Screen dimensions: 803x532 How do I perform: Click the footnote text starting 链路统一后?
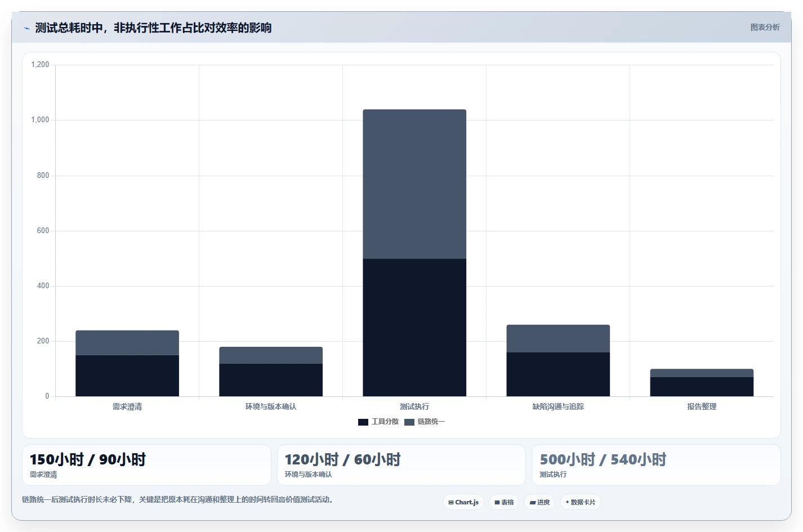[x=179, y=500]
